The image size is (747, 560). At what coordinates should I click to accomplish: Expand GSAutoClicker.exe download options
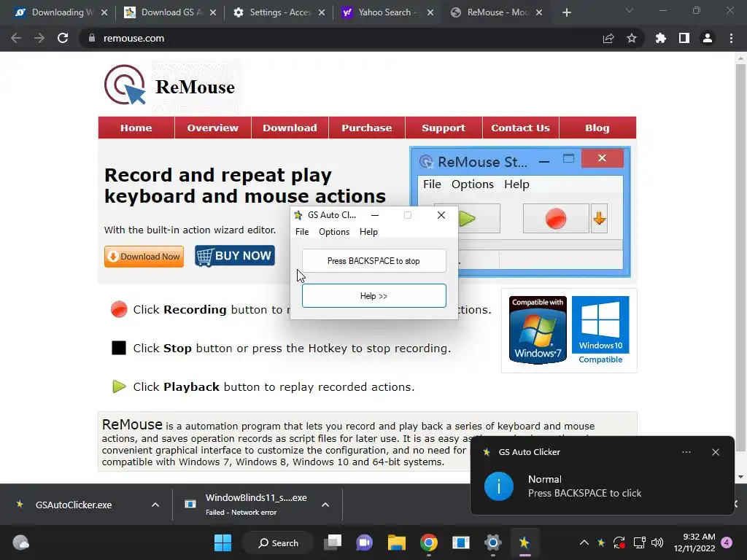(155, 505)
